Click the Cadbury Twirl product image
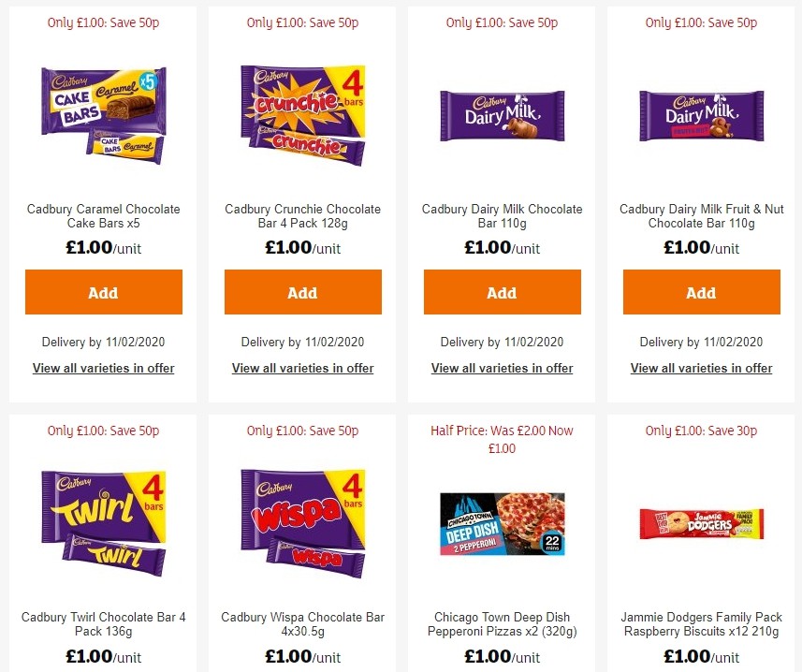Viewport: 802px width, 672px height. coord(103,522)
